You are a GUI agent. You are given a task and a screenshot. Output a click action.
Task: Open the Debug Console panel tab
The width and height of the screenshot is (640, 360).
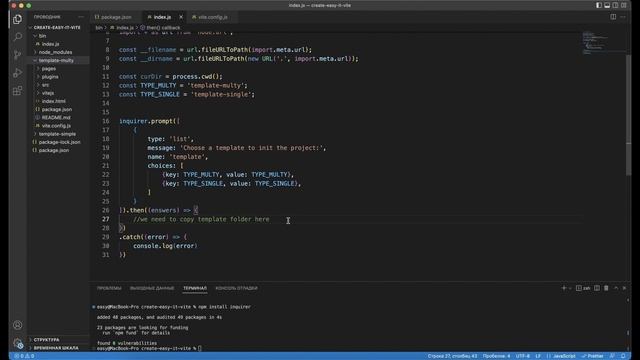point(236,288)
